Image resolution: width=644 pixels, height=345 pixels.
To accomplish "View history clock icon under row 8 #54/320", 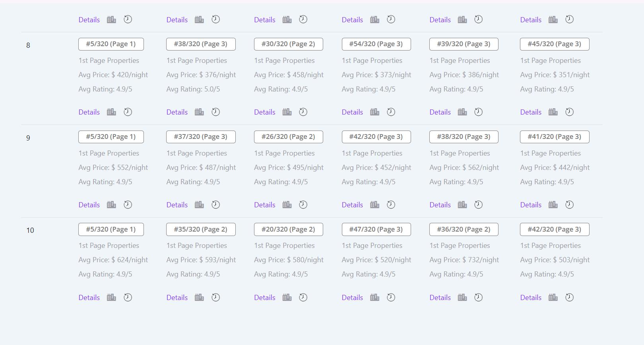I will click(x=391, y=112).
